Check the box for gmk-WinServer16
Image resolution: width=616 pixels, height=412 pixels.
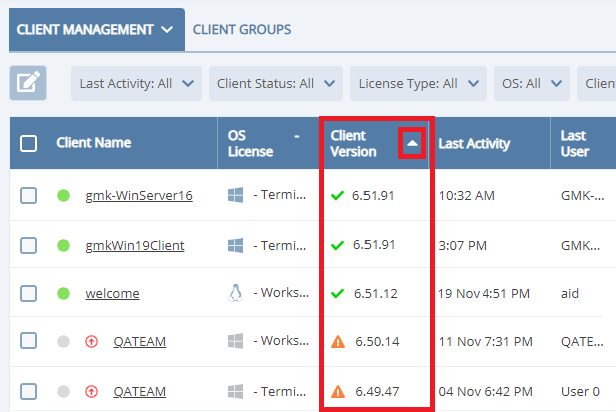click(29, 196)
